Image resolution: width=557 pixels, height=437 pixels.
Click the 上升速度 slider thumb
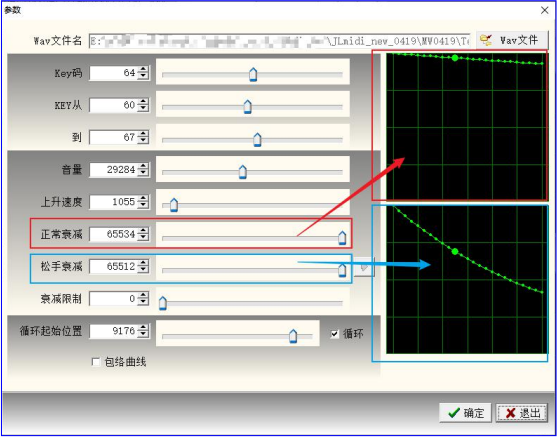[174, 205]
